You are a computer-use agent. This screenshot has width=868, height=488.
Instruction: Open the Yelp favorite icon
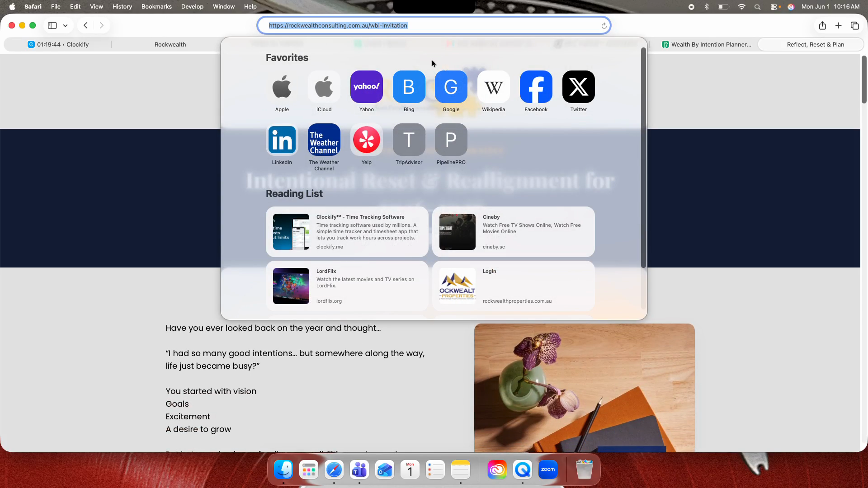(367, 140)
